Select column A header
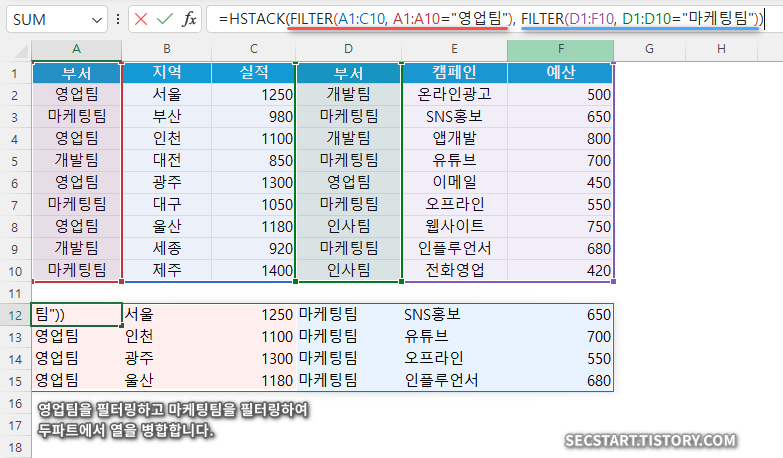This screenshot has width=783, height=458. click(76, 49)
